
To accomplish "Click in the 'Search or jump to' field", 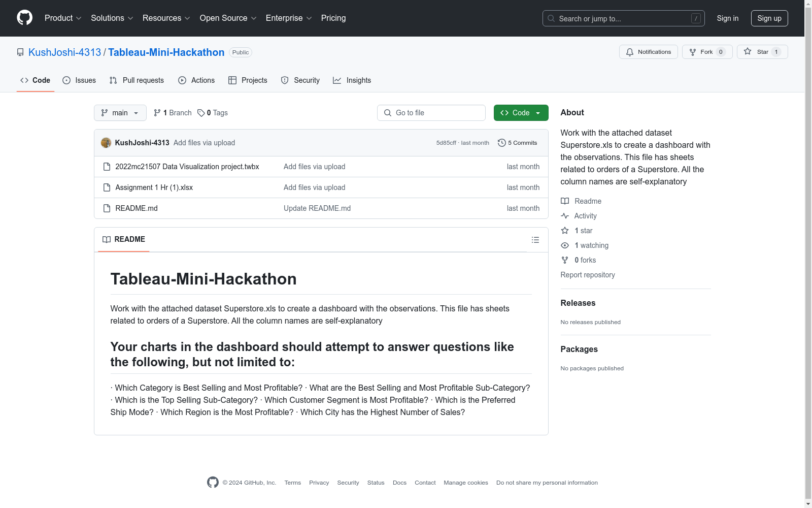I will 624,18.
